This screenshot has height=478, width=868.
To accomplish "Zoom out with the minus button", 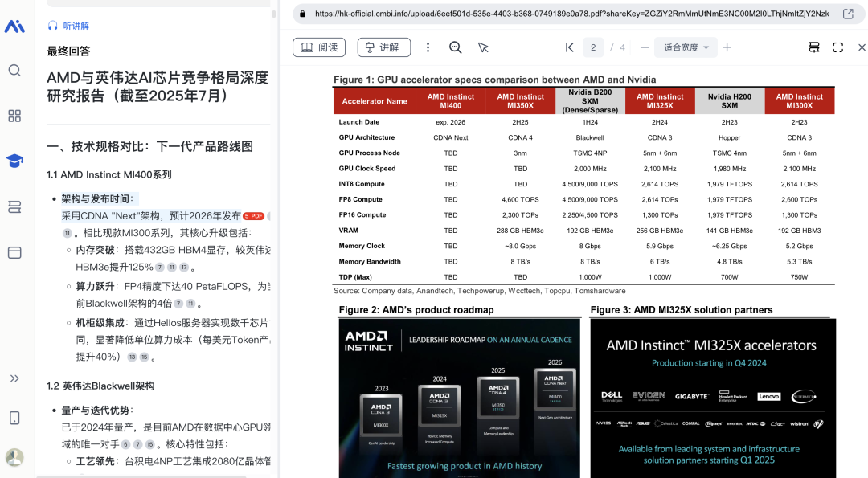I will point(645,47).
